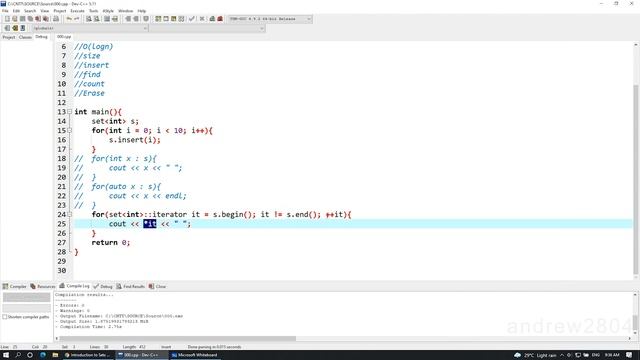
Task: Click the Windows Start button
Action: (6, 355)
